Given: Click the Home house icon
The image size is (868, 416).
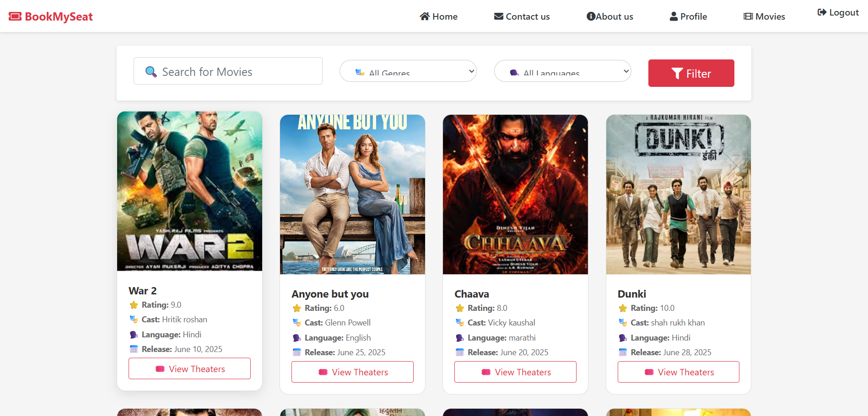Looking at the screenshot, I should click(425, 16).
